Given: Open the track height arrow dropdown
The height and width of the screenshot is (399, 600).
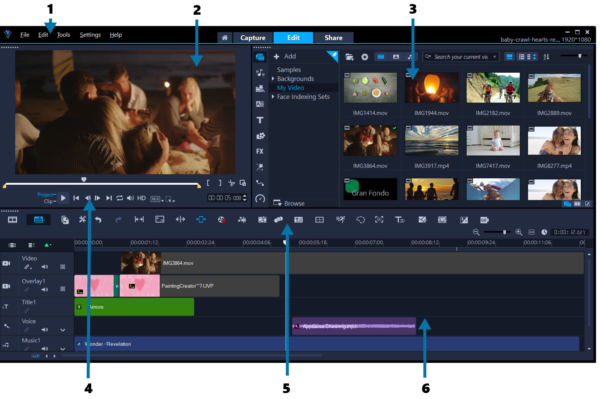Looking at the screenshot, I should pos(48,245).
